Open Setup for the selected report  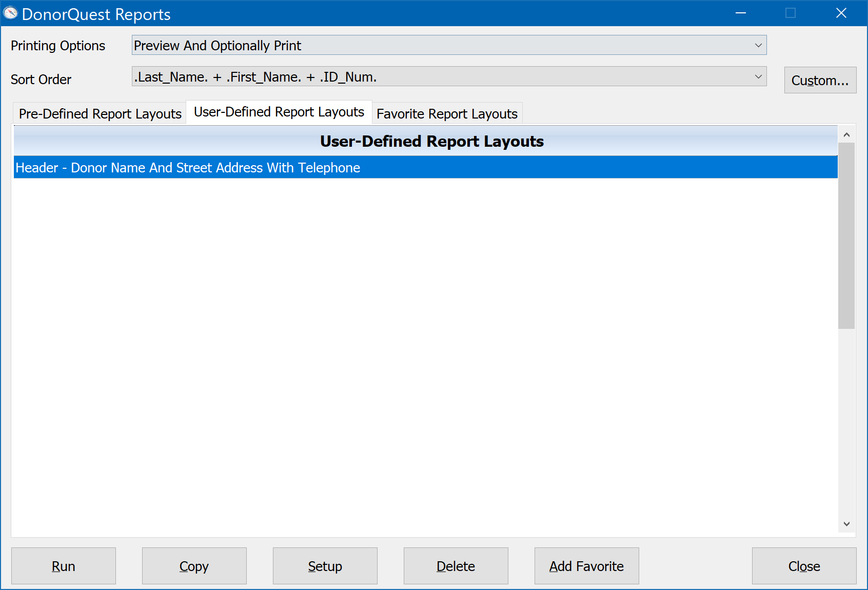pos(325,566)
